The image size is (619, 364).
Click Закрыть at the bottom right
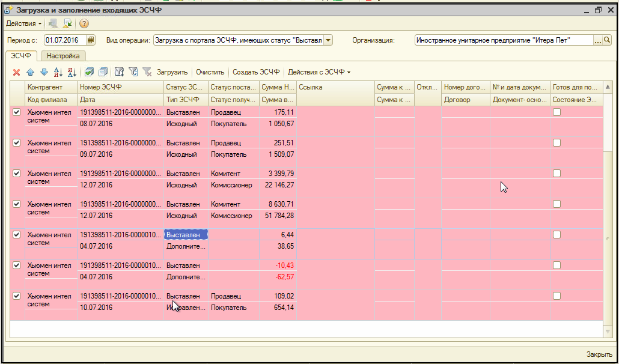point(599,354)
